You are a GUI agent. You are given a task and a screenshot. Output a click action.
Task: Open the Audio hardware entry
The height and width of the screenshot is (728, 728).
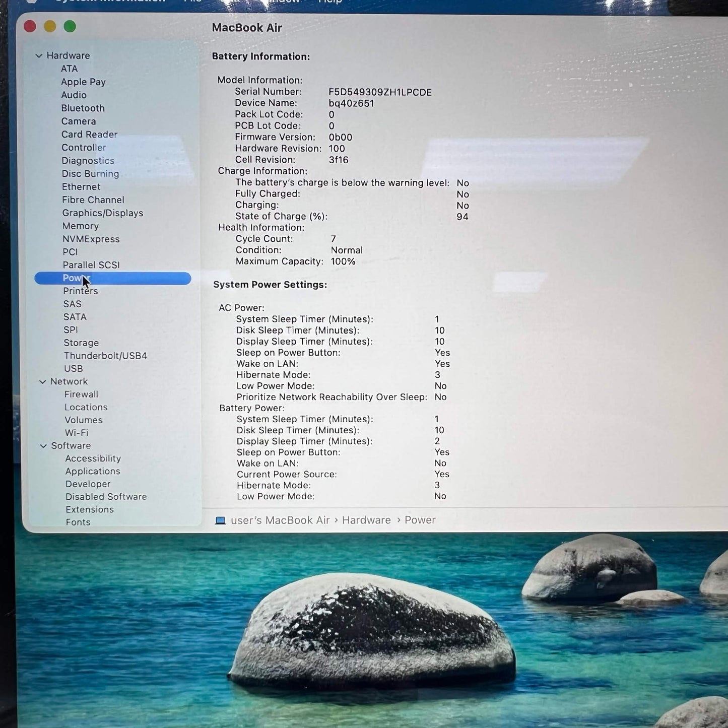74,95
